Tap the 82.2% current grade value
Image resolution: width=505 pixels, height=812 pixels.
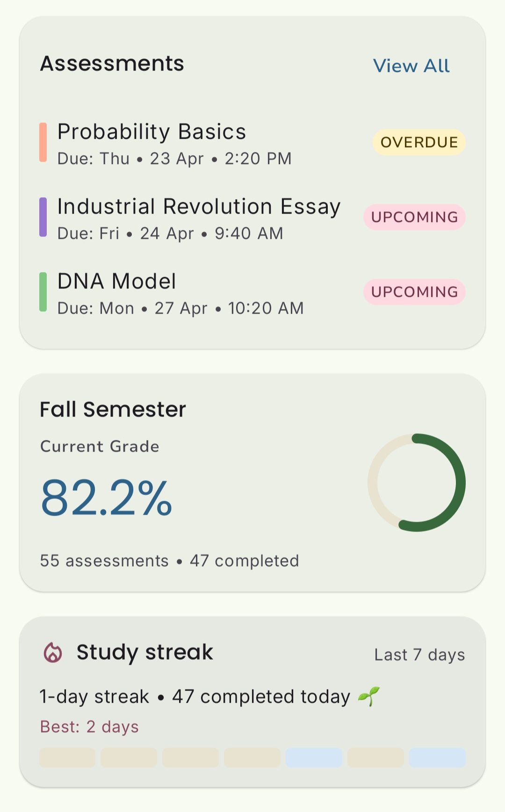[x=107, y=498]
